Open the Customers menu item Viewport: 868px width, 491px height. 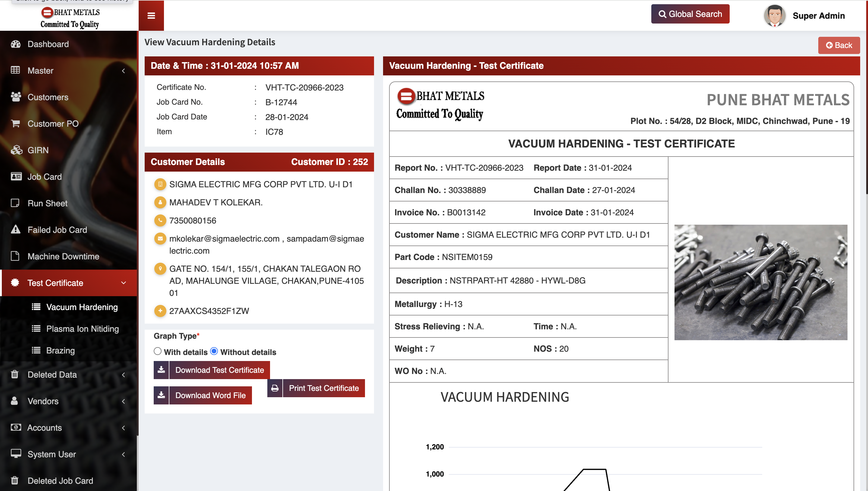pyautogui.click(x=69, y=97)
